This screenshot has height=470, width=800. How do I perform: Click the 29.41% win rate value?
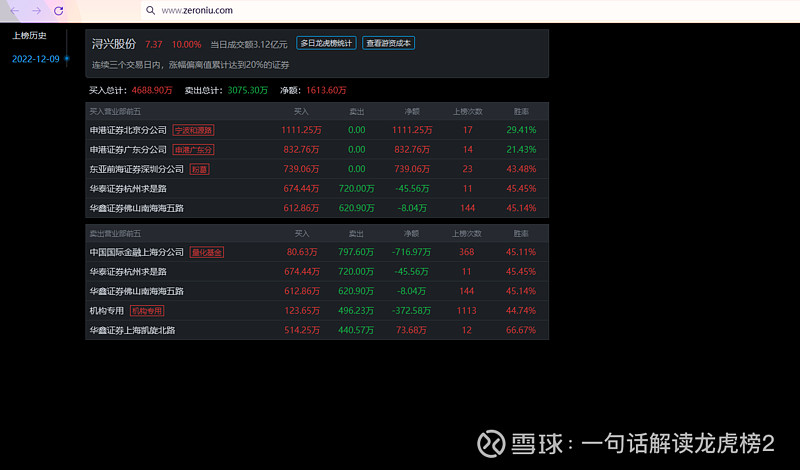521,130
